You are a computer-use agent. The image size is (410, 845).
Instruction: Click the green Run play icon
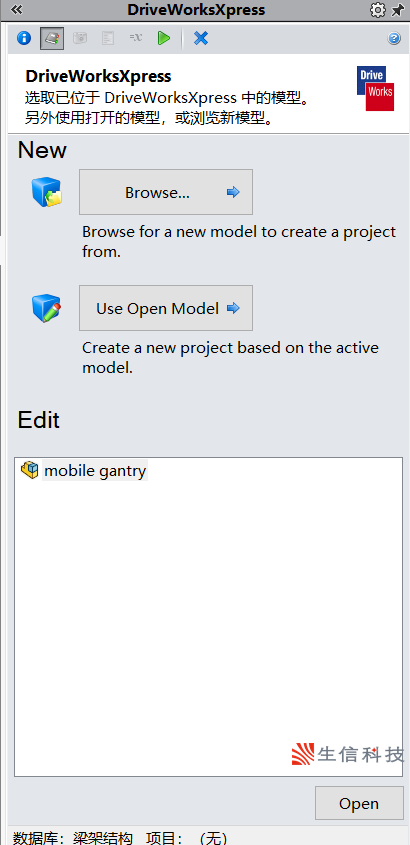pyautogui.click(x=164, y=38)
